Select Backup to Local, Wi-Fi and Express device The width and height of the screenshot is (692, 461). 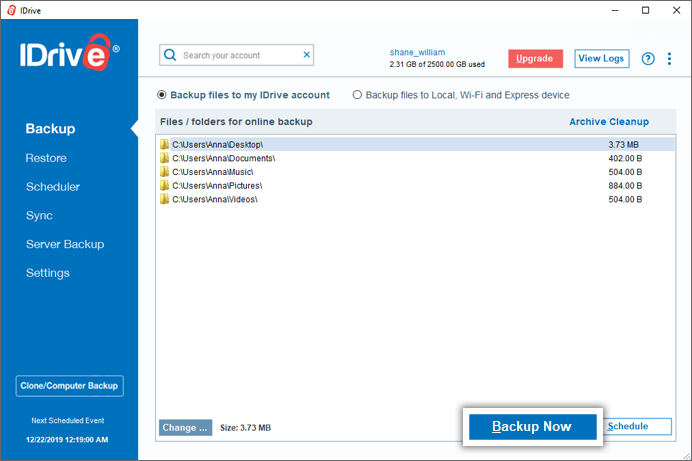click(357, 95)
